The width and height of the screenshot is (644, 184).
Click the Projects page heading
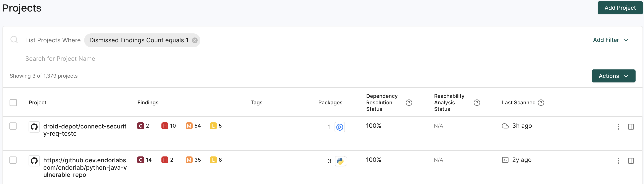[x=22, y=8]
